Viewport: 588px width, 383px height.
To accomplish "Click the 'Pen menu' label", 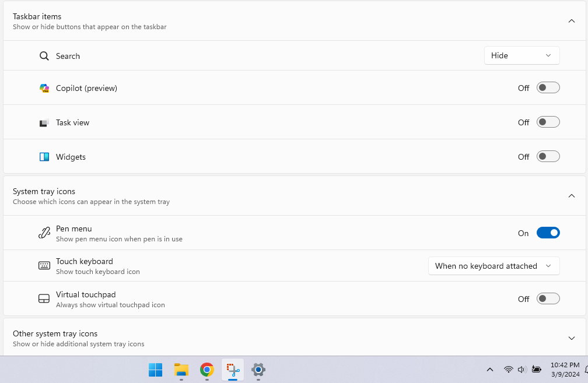I will [x=74, y=229].
